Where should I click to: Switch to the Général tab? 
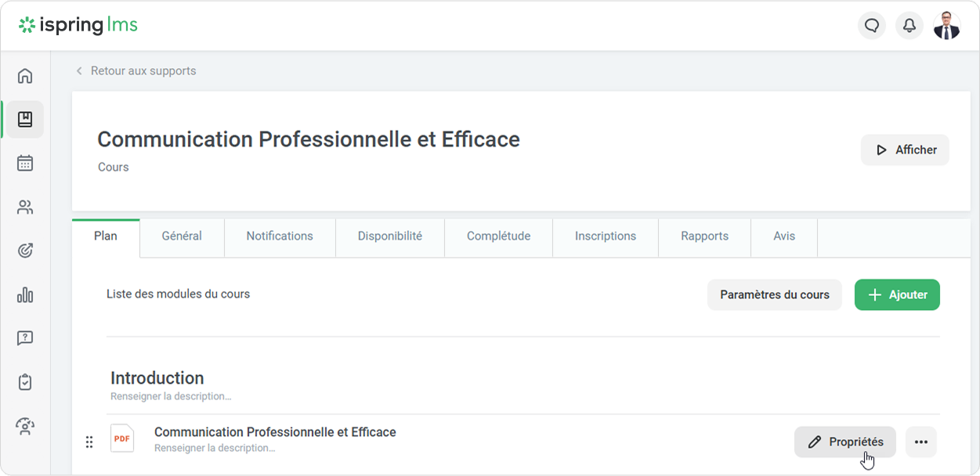pos(182,236)
